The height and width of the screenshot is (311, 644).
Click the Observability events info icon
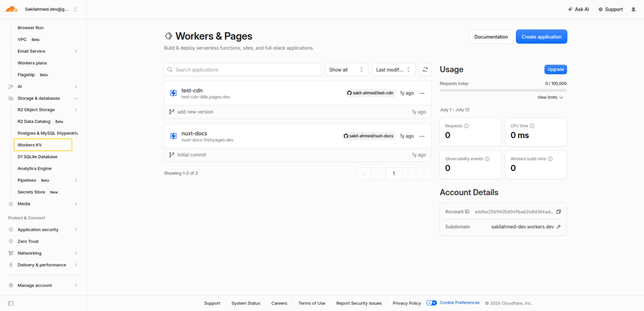[487, 159]
